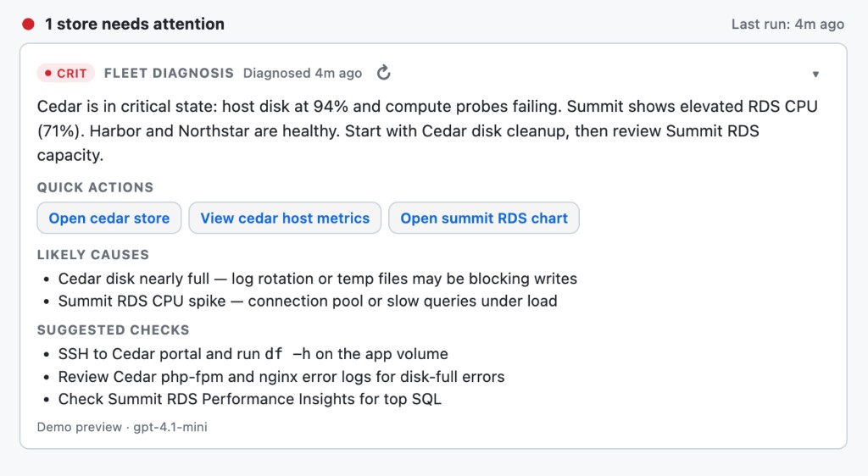Click the refresh diagnosis icon

[384, 73]
